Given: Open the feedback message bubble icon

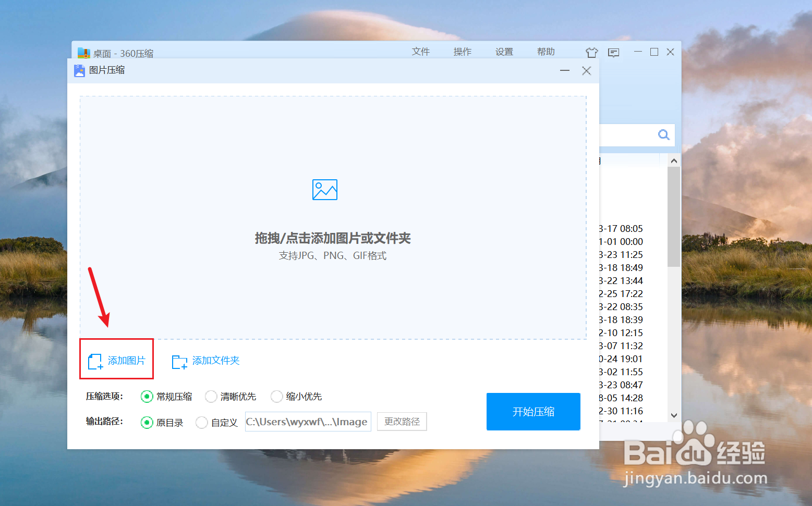Looking at the screenshot, I should pyautogui.click(x=614, y=52).
